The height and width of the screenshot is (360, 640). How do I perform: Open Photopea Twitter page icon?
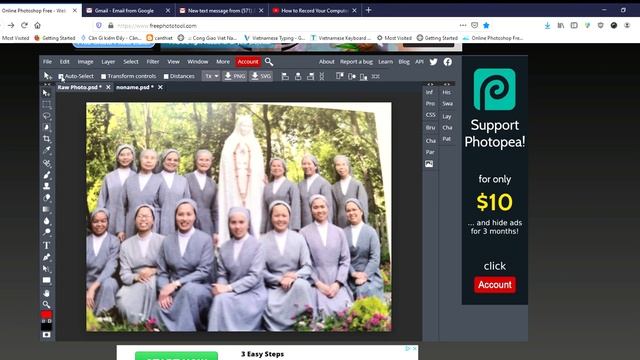tap(433, 62)
